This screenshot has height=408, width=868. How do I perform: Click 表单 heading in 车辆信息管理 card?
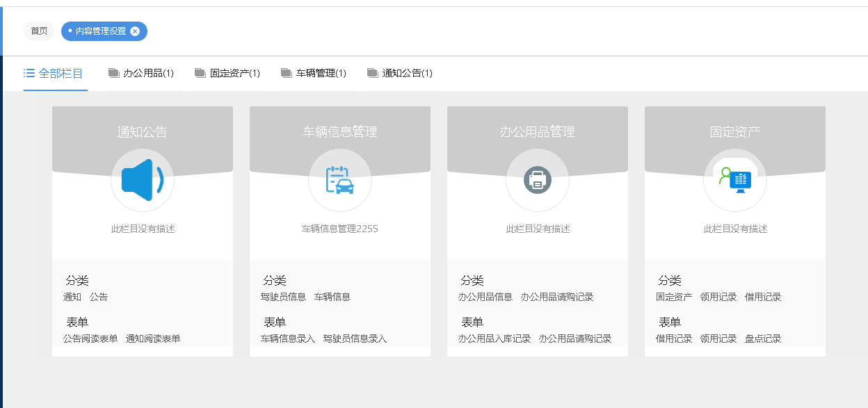275,323
